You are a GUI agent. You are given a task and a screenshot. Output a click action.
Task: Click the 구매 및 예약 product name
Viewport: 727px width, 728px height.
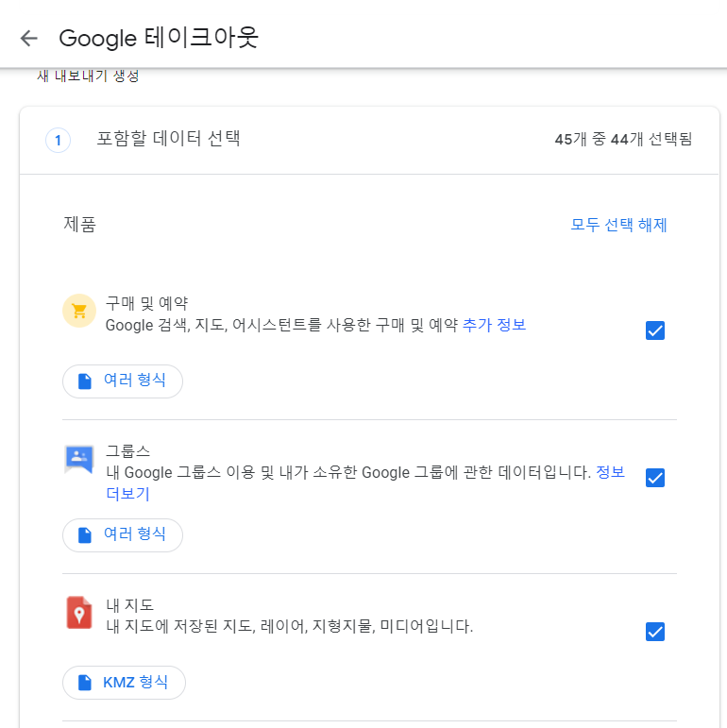coord(146,303)
